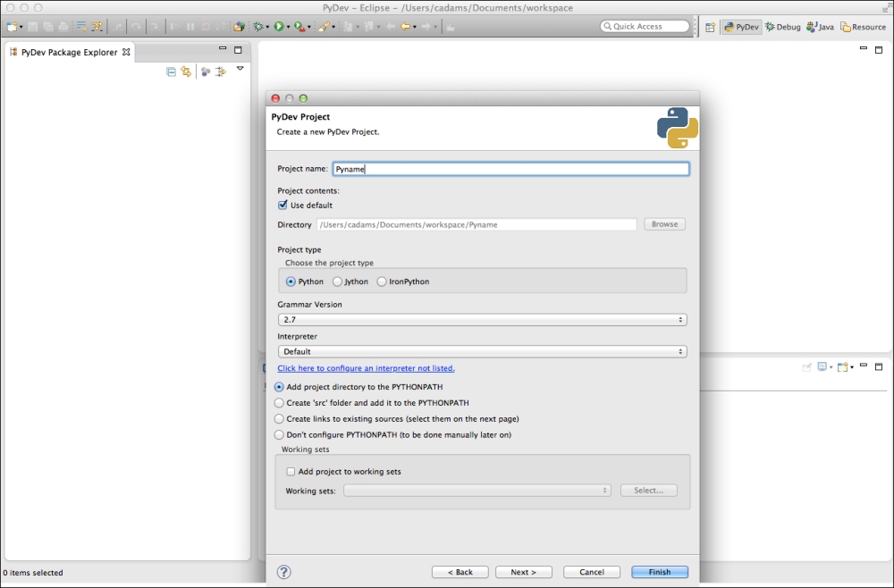Click the Open Perspective icon
Image resolution: width=894 pixels, height=588 pixels.
(x=710, y=27)
